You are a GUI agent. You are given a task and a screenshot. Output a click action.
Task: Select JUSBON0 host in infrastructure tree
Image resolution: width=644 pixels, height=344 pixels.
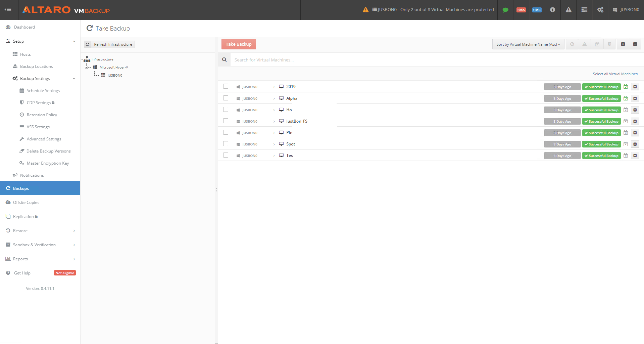[x=115, y=75]
